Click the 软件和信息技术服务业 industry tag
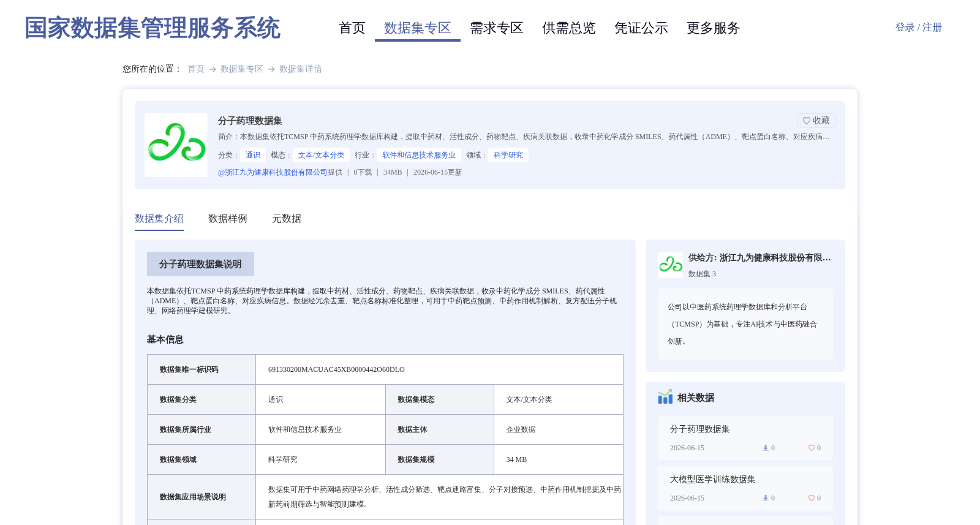The image size is (980, 525). (419, 155)
